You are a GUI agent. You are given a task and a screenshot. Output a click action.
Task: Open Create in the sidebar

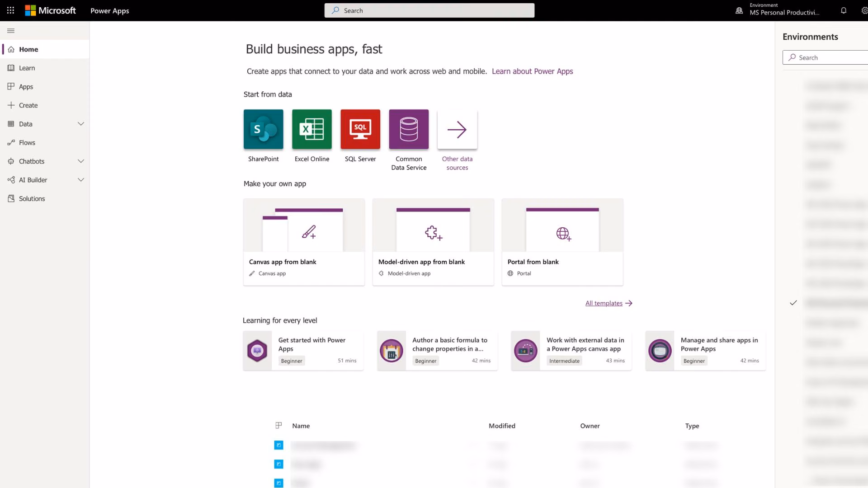pyautogui.click(x=45, y=105)
